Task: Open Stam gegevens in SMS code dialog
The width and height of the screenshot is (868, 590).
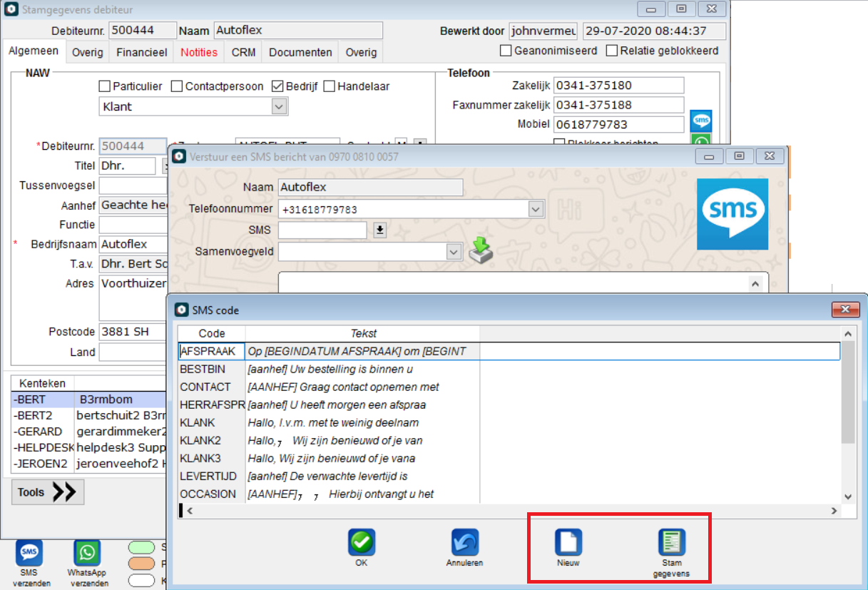Action: click(671, 542)
